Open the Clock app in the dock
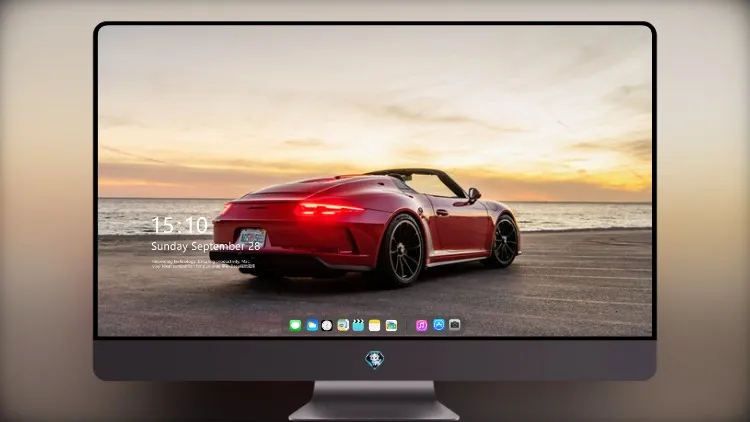750x422 pixels. pos(327,325)
